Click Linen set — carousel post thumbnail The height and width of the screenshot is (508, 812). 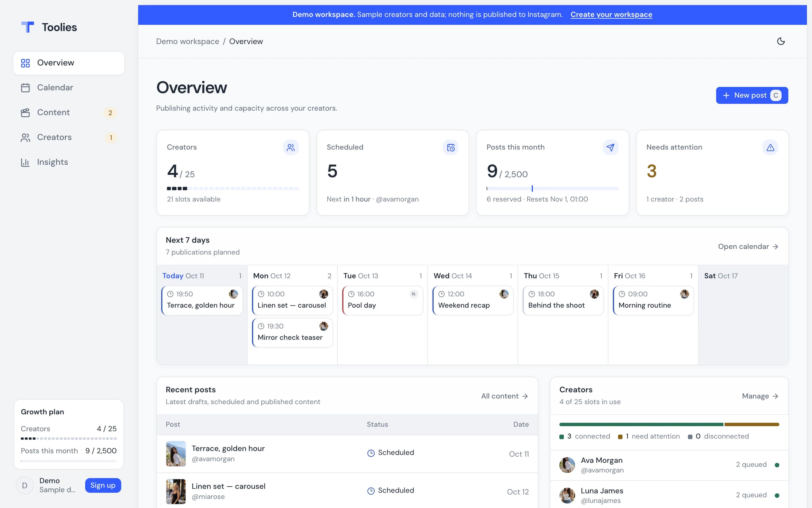(x=176, y=492)
